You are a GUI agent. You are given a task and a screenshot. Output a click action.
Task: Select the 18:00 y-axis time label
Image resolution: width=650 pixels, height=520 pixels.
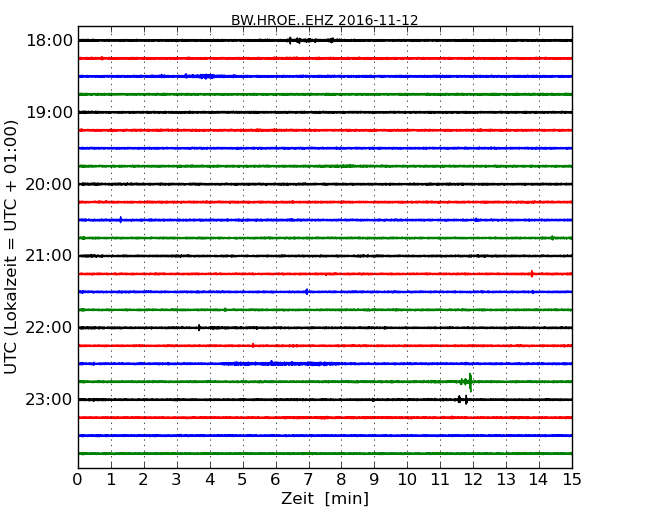(49, 41)
